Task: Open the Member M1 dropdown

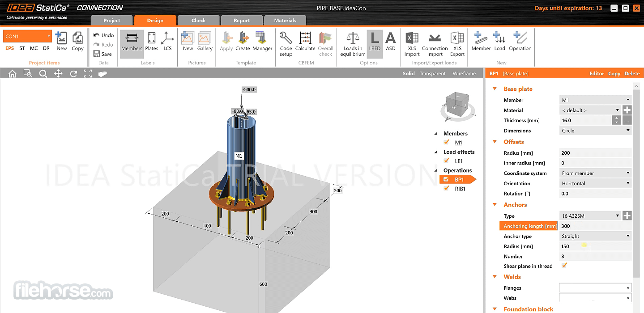Action: [595, 100]
